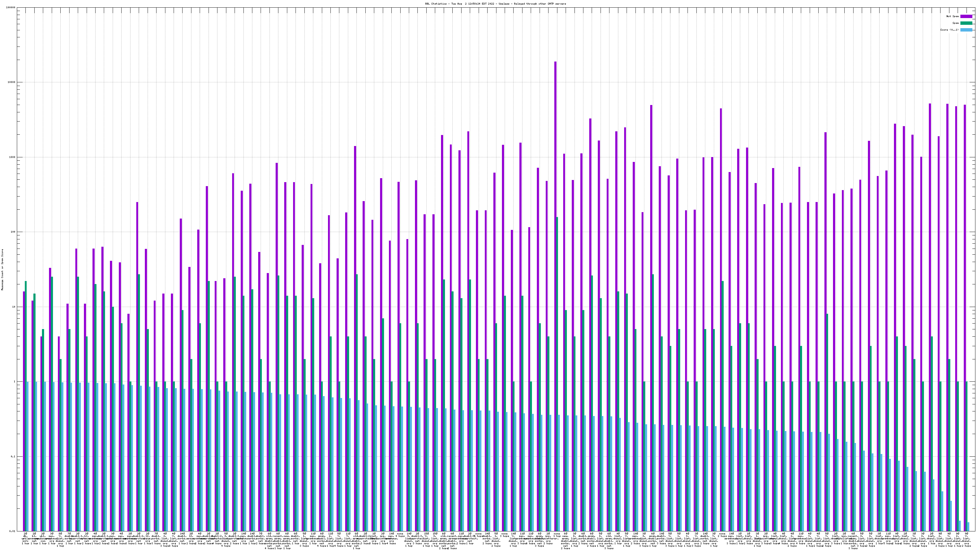This screenshot has height=551, width=980.
Task: Click the purple Not Spam legend swatch
Action: pos(966,16)
